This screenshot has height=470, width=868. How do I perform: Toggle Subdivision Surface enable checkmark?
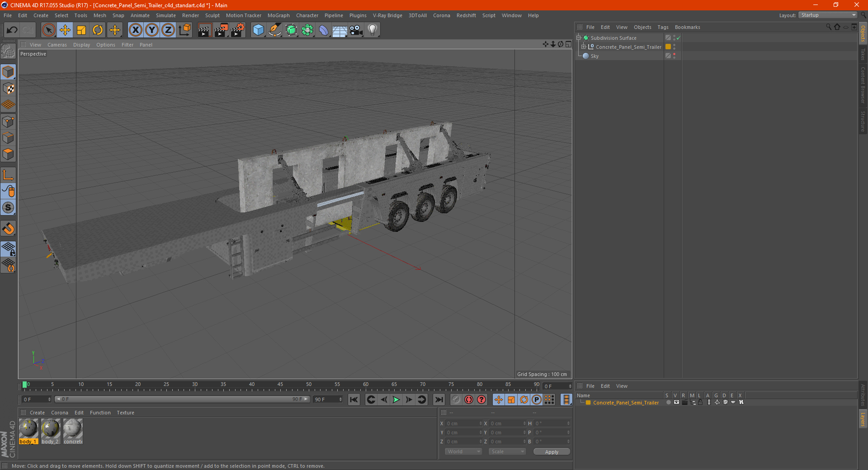[x=678, y=38]
